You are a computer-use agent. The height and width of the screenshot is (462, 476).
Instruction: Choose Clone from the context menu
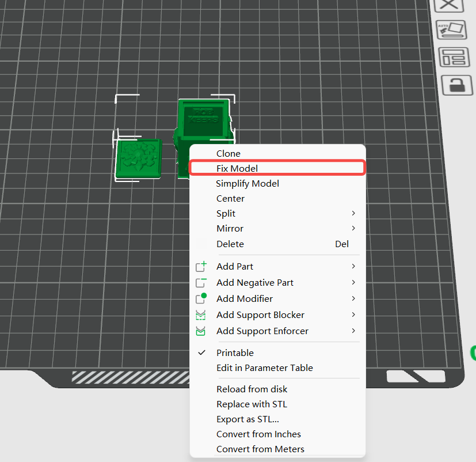pos(277,153)
